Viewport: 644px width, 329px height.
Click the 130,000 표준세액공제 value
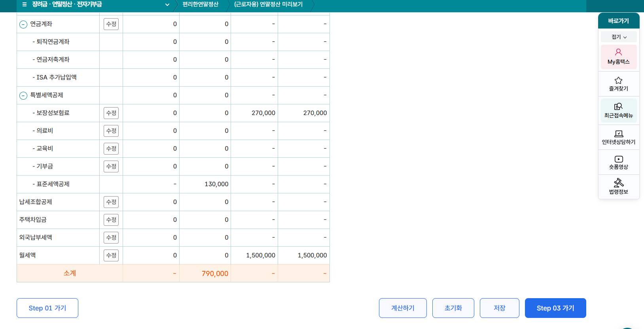[216, 184]
